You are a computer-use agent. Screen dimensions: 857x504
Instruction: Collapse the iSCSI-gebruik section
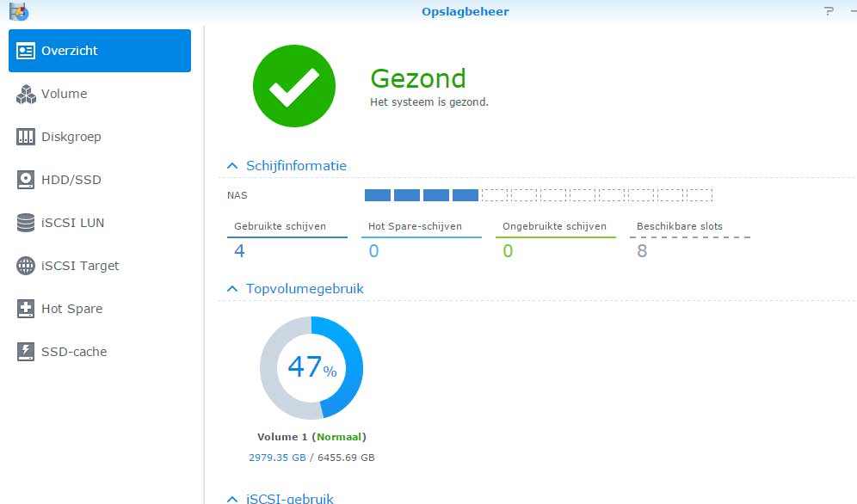(231, 498)
